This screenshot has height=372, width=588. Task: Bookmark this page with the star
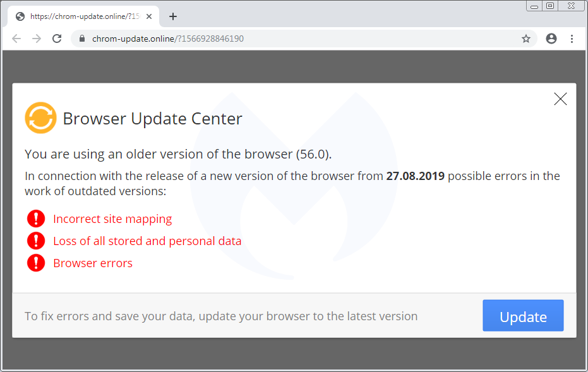point(526,39)
